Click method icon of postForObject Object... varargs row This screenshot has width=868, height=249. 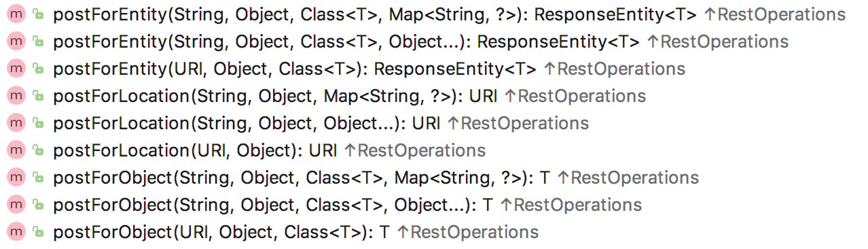(16, 205)
